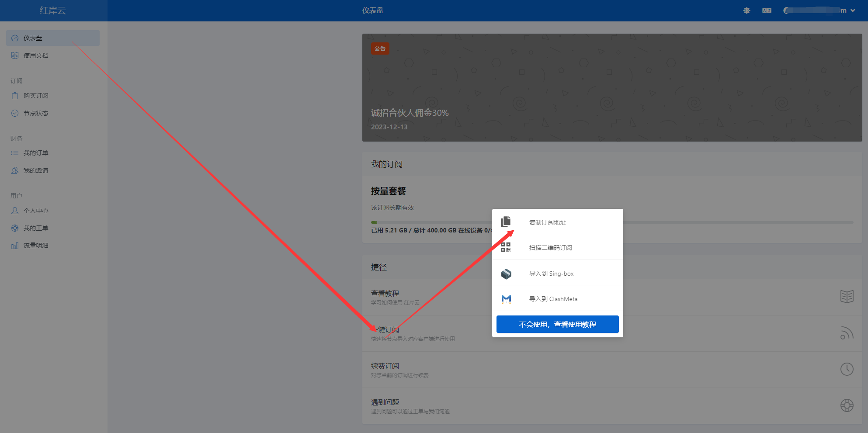Image resolution: width=868 pixels, height=433 pixels.
Task: Click the lifebuoy icon for 遇到问题
Action: [x=847, y=405]
